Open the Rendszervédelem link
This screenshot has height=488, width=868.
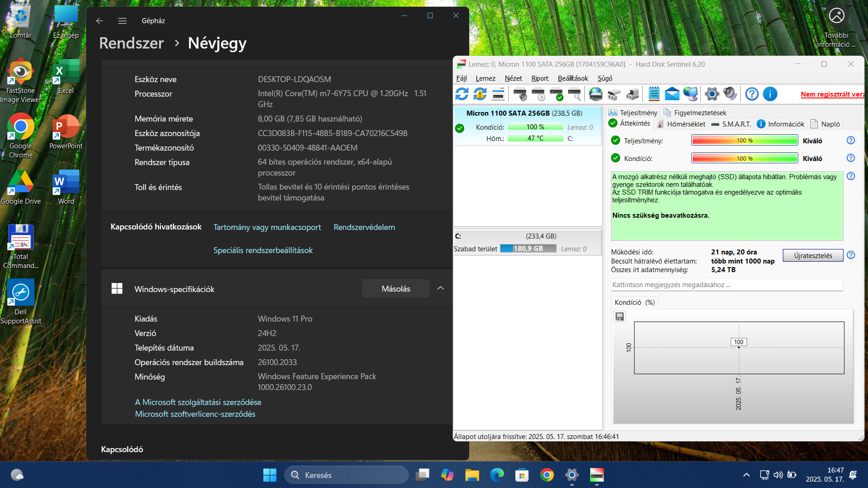tap(364, 227)
